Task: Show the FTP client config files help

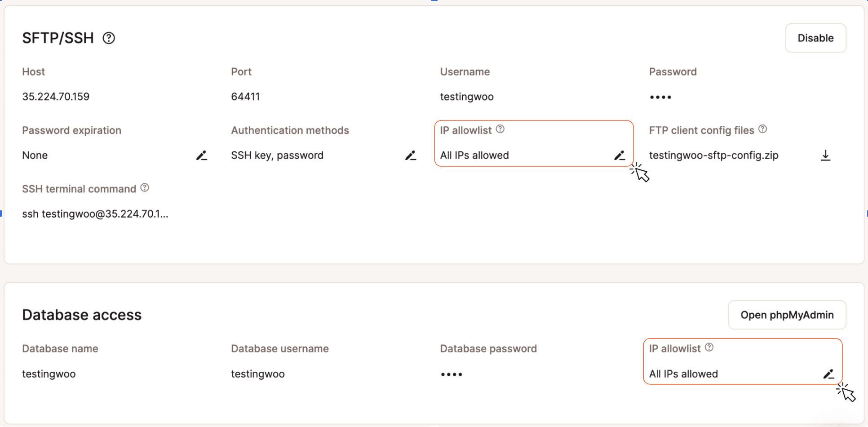Action: (x=763, y=129)
